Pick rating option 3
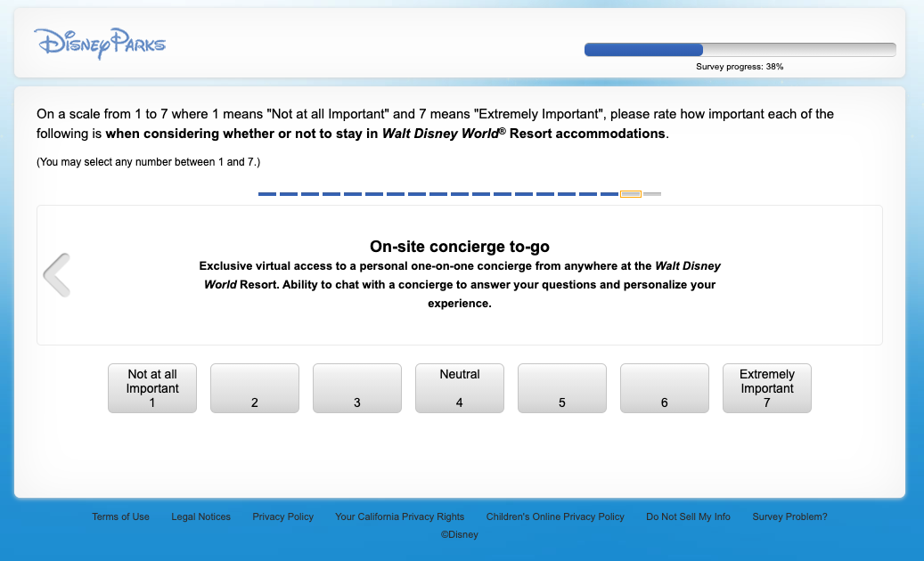The width and height of the screenshot is (924, 561). coord(356,387)
